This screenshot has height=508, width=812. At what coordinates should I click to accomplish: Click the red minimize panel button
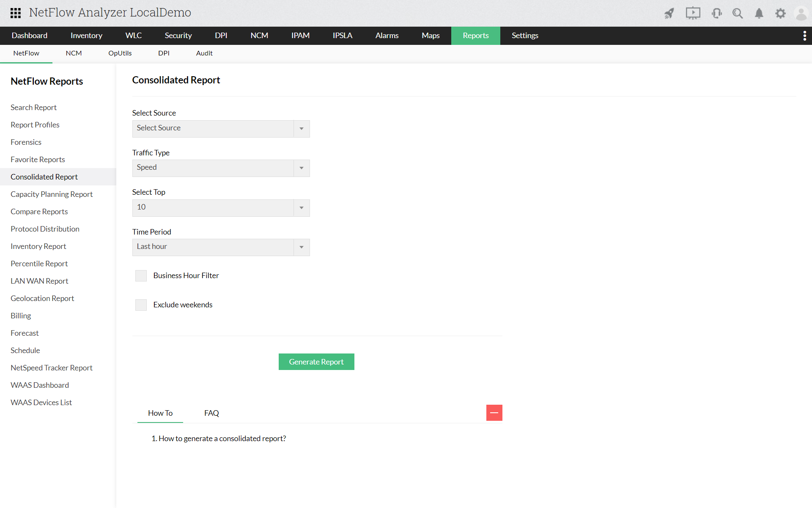(x=494, y=413)
